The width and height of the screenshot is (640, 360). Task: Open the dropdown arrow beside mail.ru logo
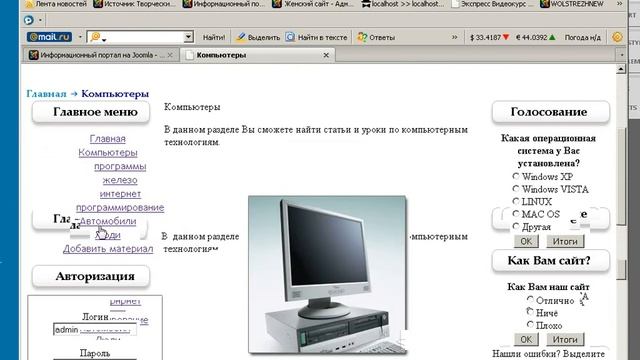coord(80,37)
